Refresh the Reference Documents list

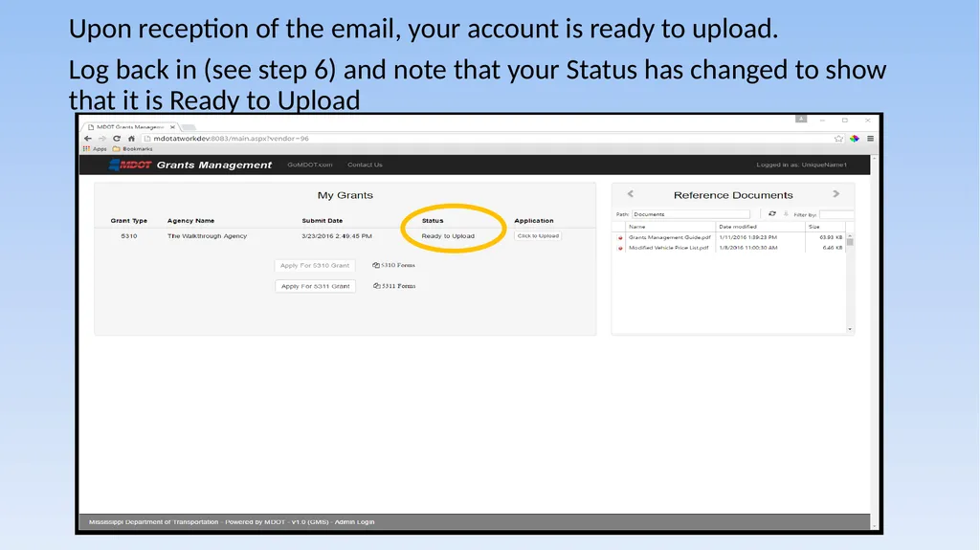(772, 213)
